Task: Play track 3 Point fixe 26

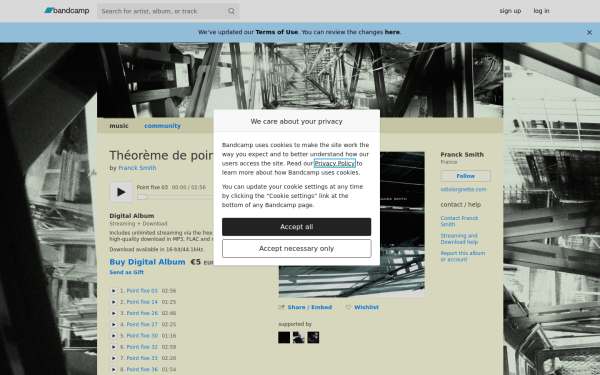Action: pyautogui.click(x=113, y=313)
